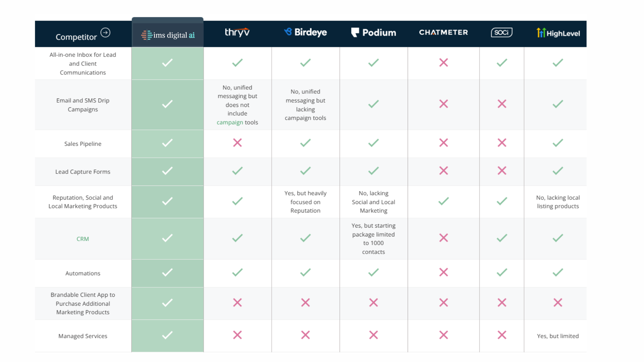Click Chatmeter's red X for All-in-one Inbox
644x362 pixels.
pyautogui.click(x=444, y=63)
